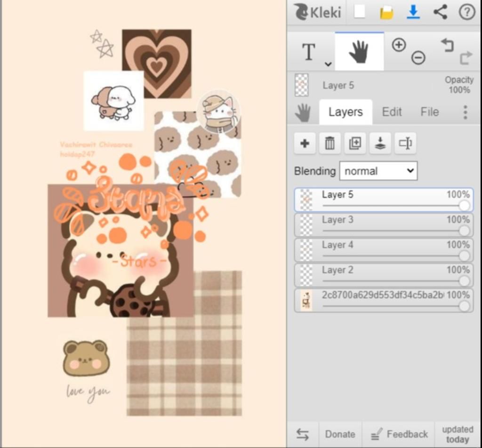Share the image via share icon
The width and height of the screenshot is (482, 448).
pyautogui.click(x=440, y=12)
